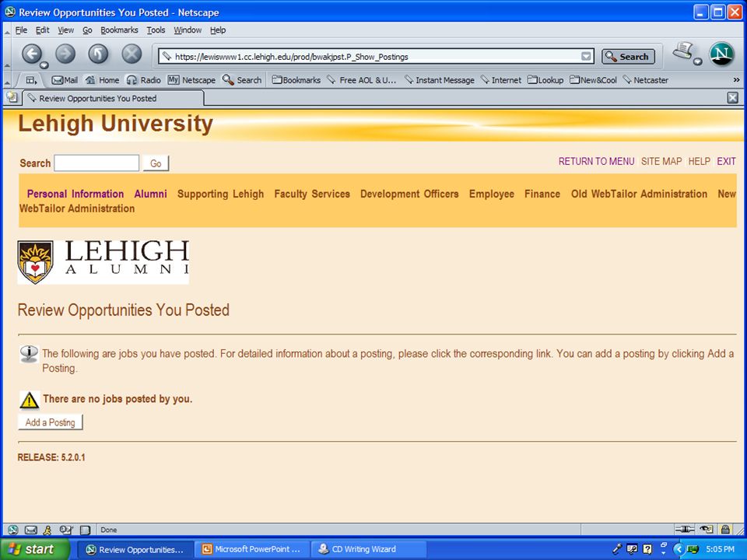This screenshot has width=747, height=560.
Task: Click the Netscape N logo icon
Action: point(722,54)
